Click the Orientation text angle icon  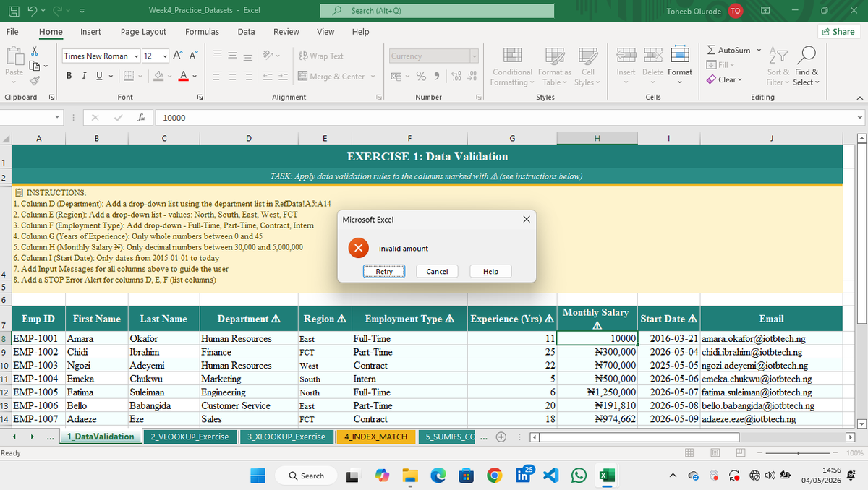tap(266, 56)
